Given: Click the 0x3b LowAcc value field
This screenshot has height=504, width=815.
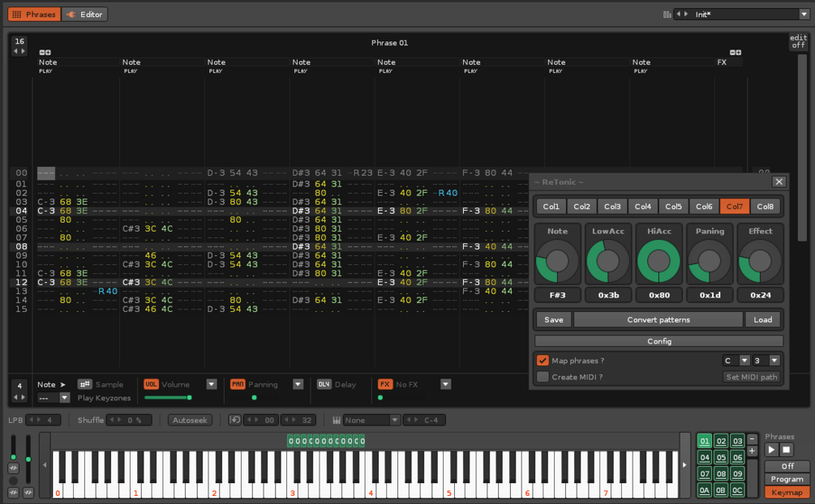Looking at the screenshot, I should 608,295.
